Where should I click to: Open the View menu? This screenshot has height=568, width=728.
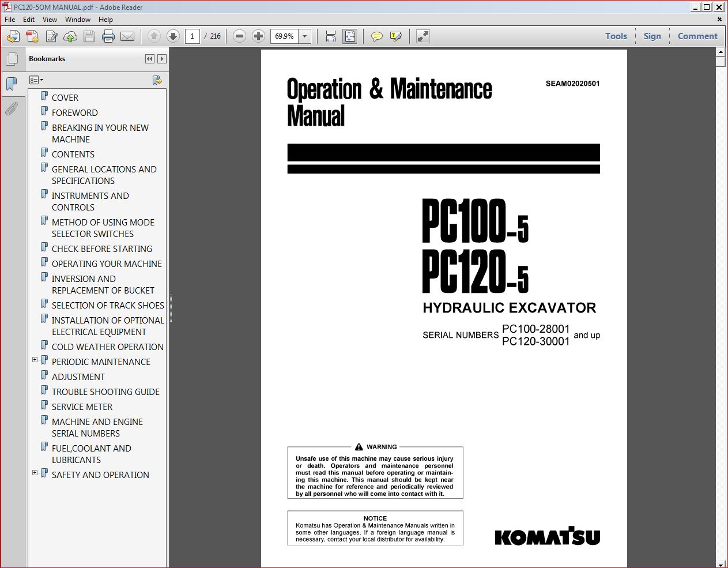(x=50, y=20)
